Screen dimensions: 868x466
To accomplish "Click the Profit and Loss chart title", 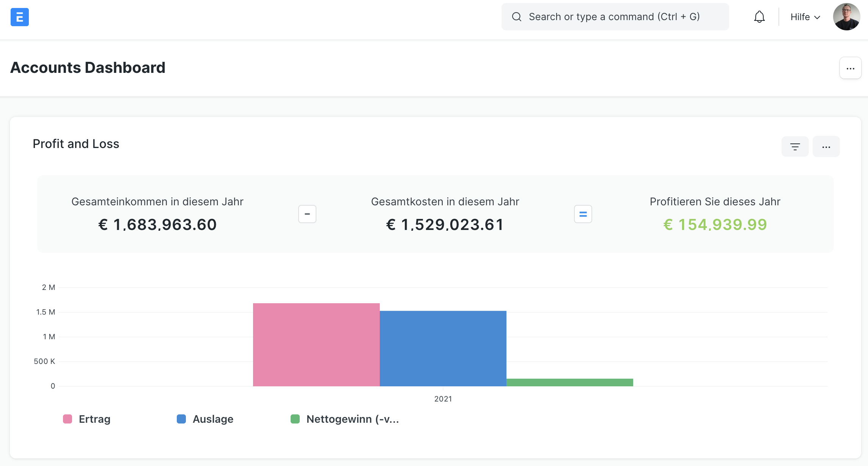I will pyautogui.click(x=76, y=144).
